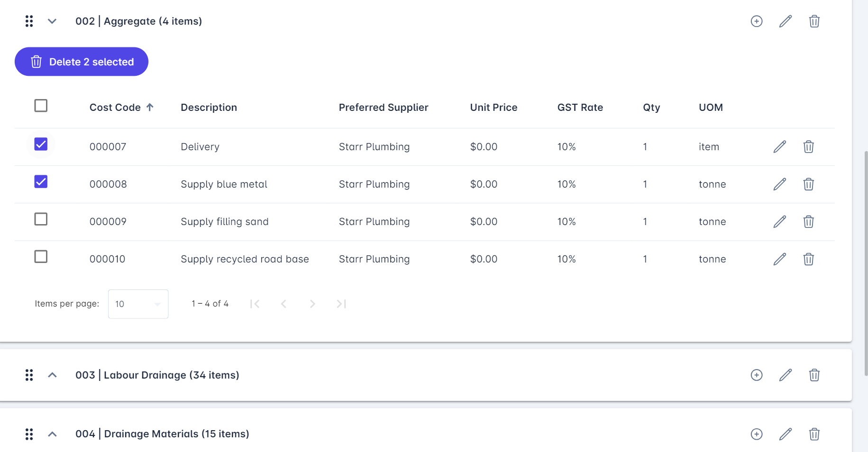Edit the 002 Aggregate category

[x=785, y=21]
